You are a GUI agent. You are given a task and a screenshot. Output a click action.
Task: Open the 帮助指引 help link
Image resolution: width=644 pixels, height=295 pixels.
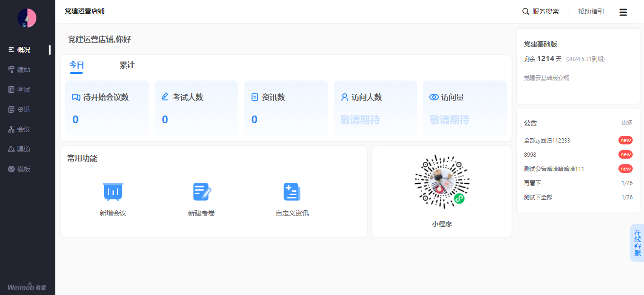click(591, 11)
